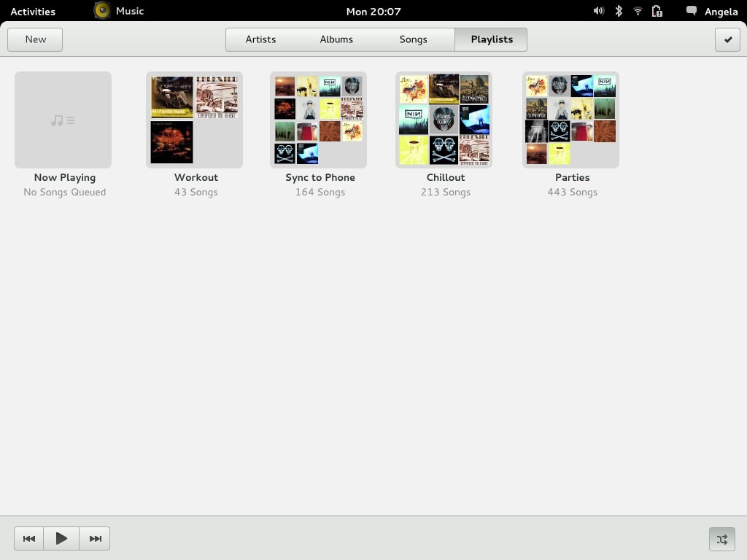The width and height of the screenshot is (747, 560).
Task: Skip to the next track
Action: 95,539
